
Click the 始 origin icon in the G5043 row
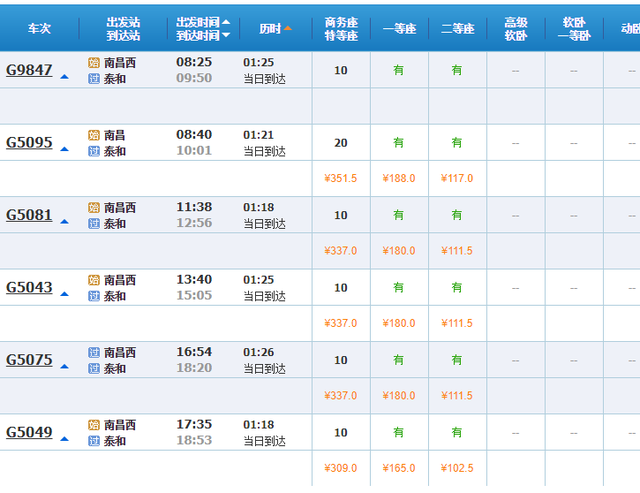point(94,280)
